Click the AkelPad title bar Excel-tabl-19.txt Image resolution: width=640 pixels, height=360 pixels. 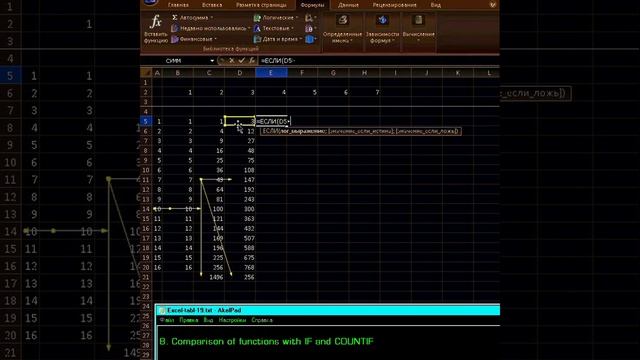pos(204,310)
